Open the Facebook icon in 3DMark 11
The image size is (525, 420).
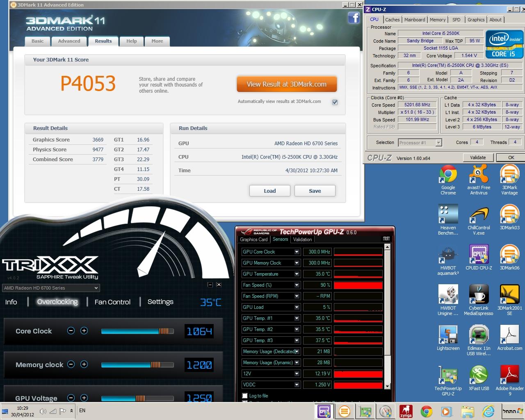coord(354,18)
